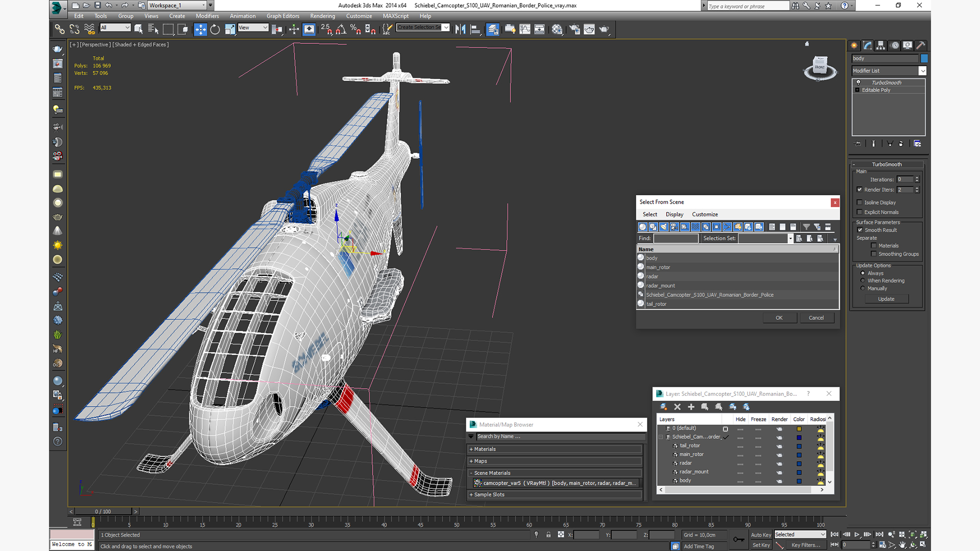The image size is (980, 551).
Task: Click the Auto Key button
Action: (x=761, y=535)
